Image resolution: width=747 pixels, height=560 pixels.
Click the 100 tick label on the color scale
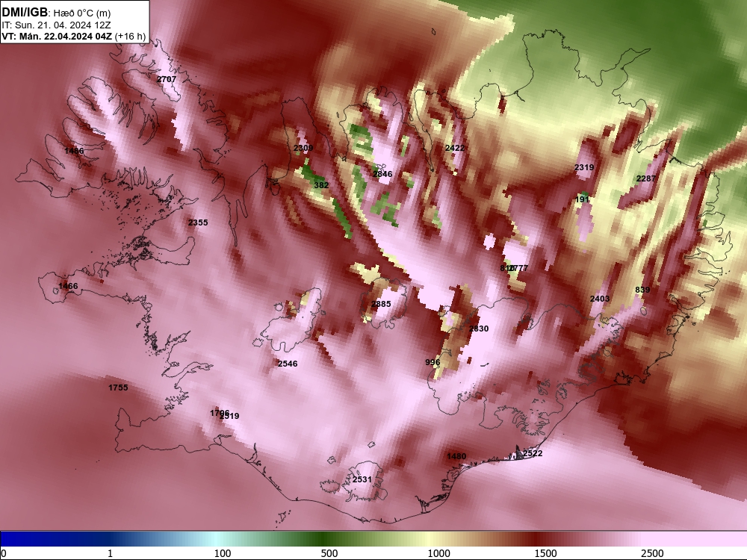(x=223, y=553)
